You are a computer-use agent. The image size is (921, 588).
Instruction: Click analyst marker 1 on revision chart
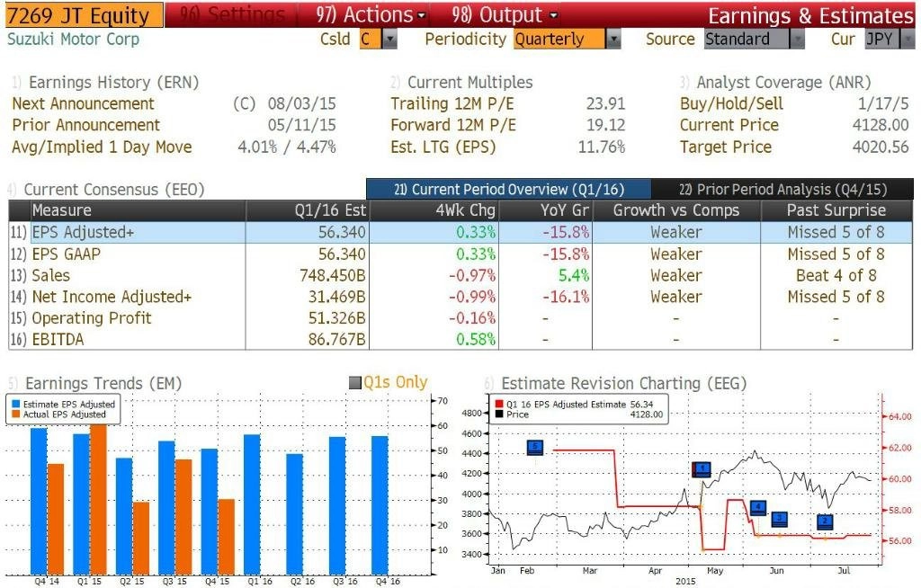click(702, 468)
